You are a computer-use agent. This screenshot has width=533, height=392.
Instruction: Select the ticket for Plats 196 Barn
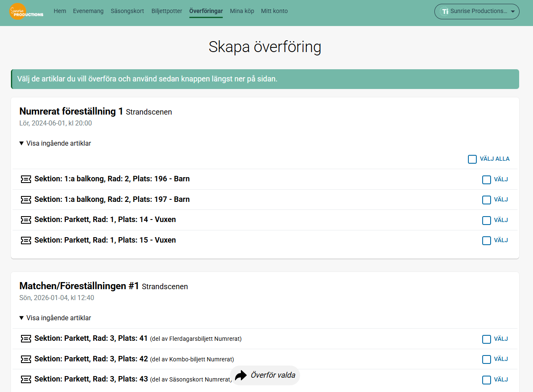click(x=486, y=180)
